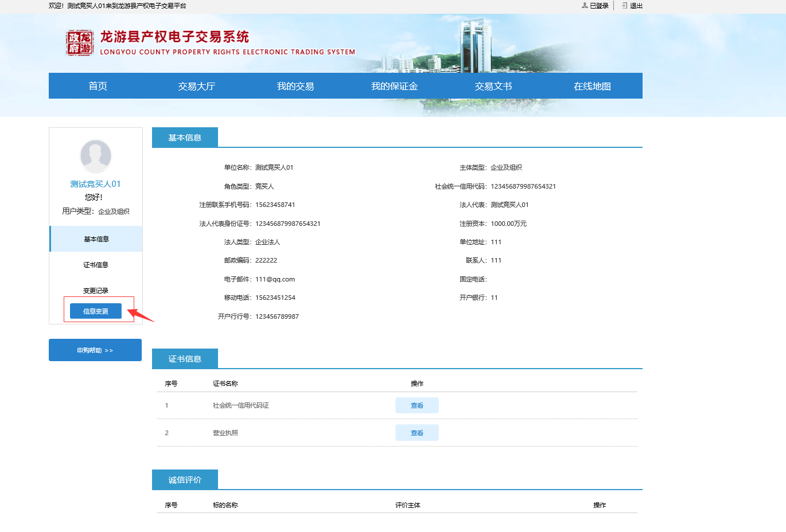View the 营业执照 business license
786x532 pixels.
[x=417, y=433]
